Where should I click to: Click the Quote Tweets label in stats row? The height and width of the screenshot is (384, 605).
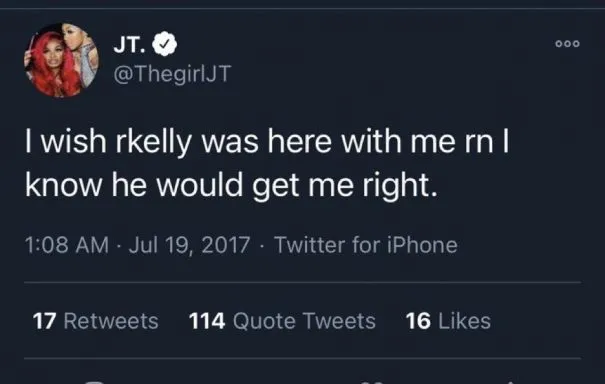pos(304,321)
